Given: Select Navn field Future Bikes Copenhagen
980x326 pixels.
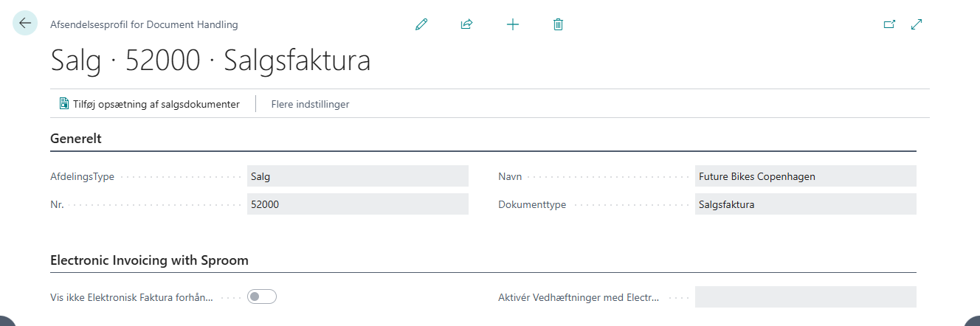Looking at the screenshot, I should coord(806,176).
